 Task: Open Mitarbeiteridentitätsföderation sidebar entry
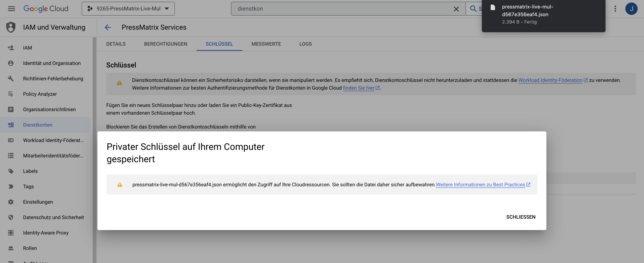45,156
